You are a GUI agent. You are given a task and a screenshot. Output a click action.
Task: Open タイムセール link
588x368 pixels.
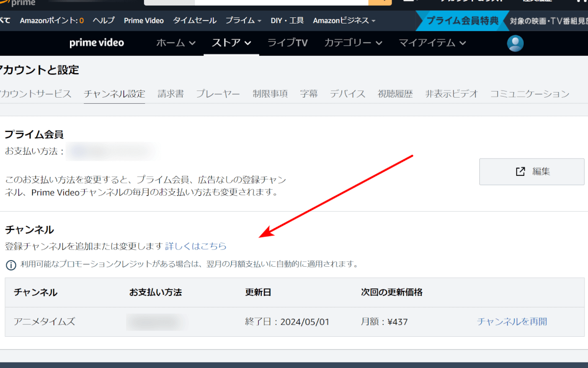tap(194, 20)
